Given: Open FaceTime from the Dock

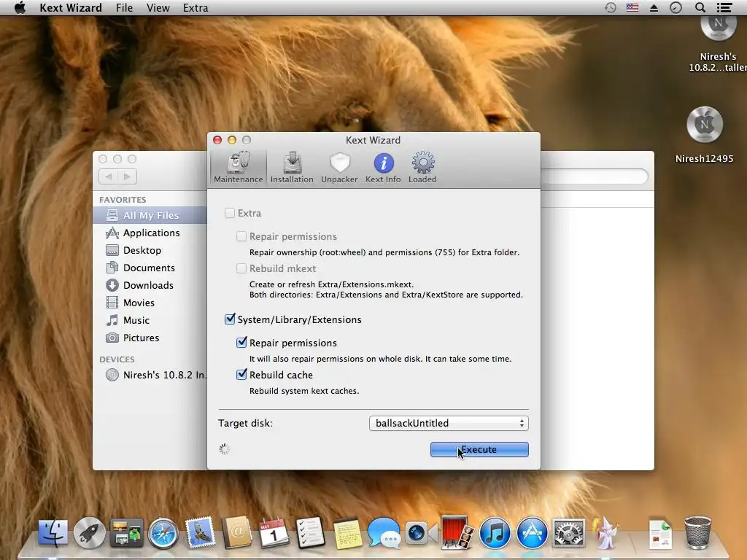Looking at the screenshot, I should pos(421,532).
